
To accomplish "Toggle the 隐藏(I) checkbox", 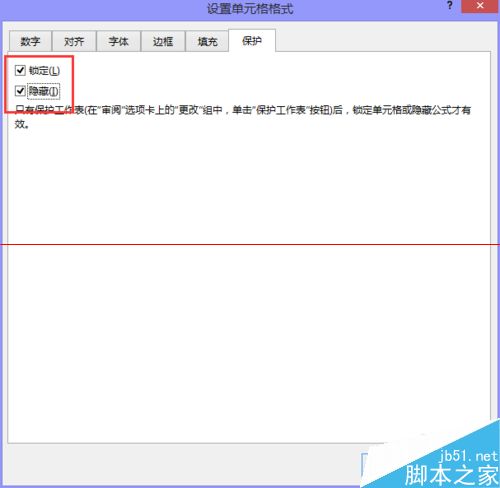I will click(x=20, y=91).
